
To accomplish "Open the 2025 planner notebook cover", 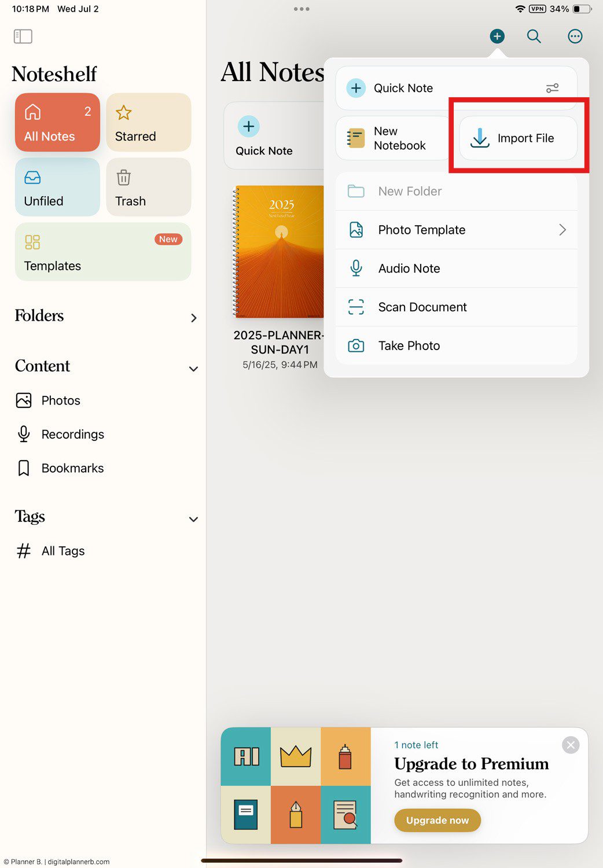I will 278,252.
